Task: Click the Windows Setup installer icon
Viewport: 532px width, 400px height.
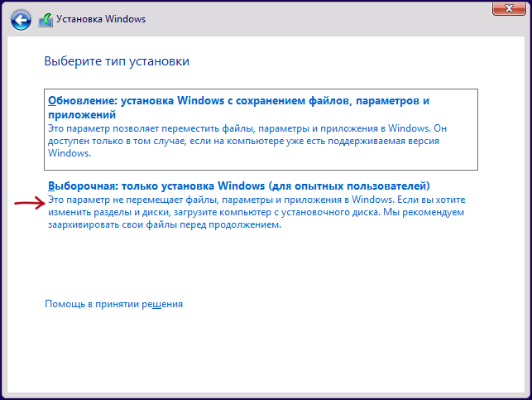Action: (x=46, y=20)
